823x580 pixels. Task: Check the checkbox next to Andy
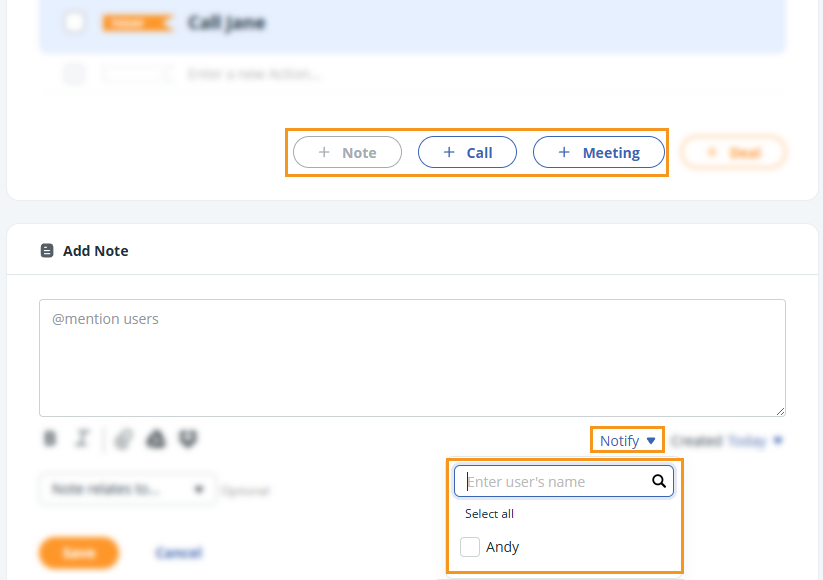470,547
